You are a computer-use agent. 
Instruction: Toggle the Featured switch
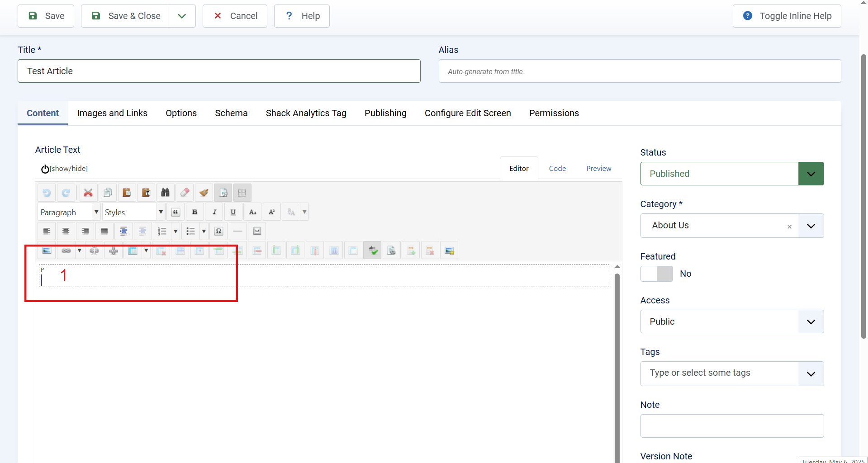pyautogui.click(x=657, y=274)
